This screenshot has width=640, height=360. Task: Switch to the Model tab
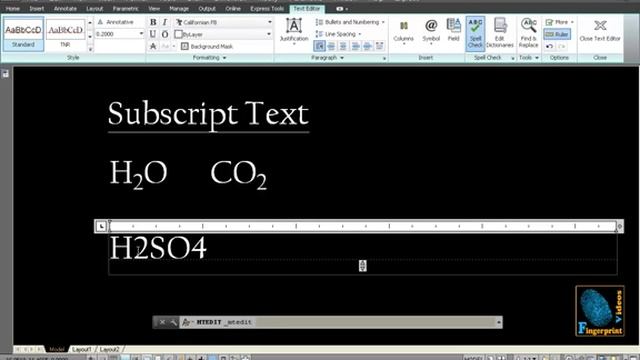pos(57,349)
